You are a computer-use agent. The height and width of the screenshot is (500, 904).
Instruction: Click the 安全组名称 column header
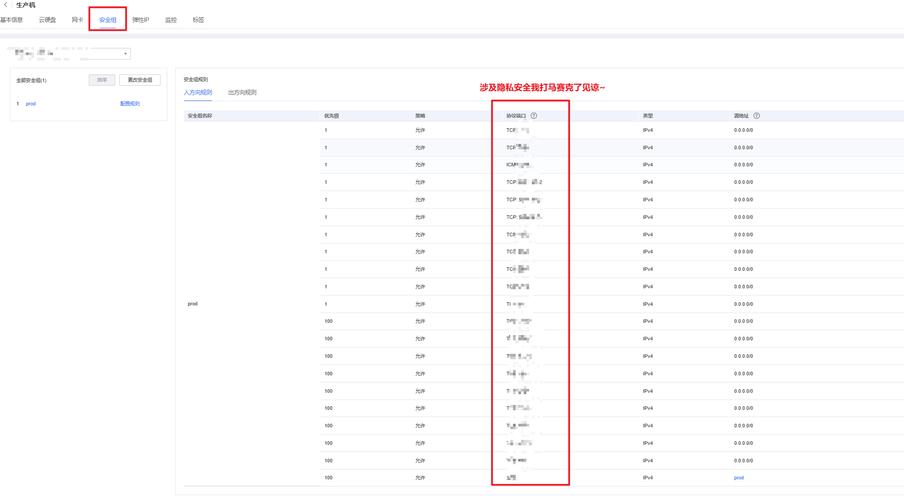tap(200, 116)
